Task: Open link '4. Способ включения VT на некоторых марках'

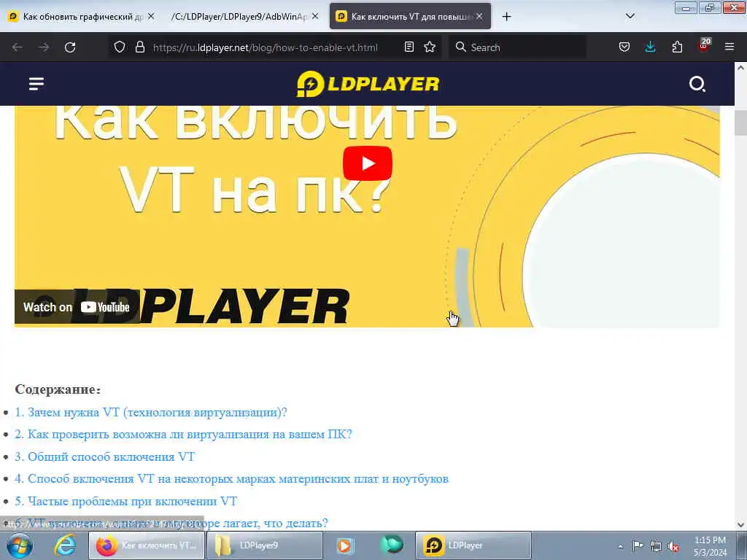Action: click(231, 478)
